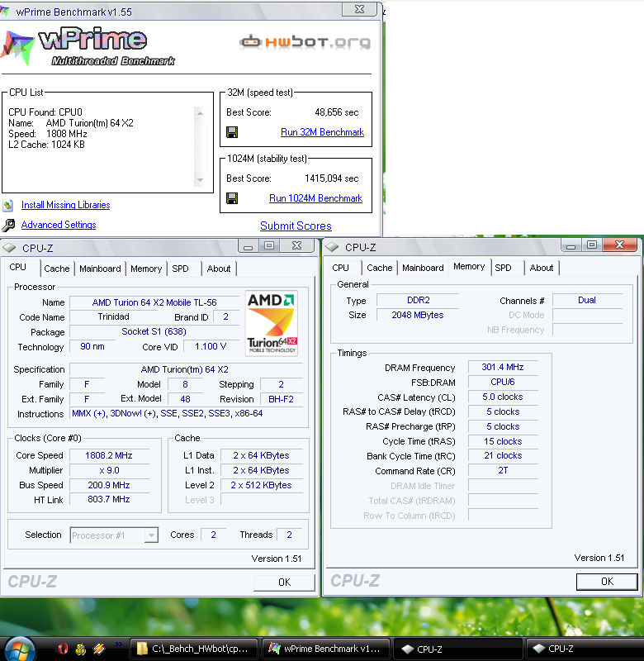Click the Run 32M Benchmark link
The width and height of the screenshot is (644, 661).
point(322,132)
